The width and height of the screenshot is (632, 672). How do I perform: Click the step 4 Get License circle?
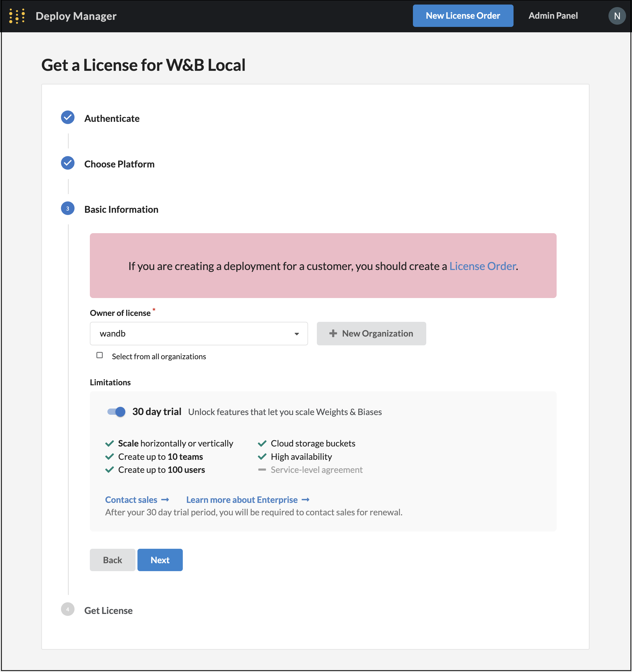click(68, 609)
